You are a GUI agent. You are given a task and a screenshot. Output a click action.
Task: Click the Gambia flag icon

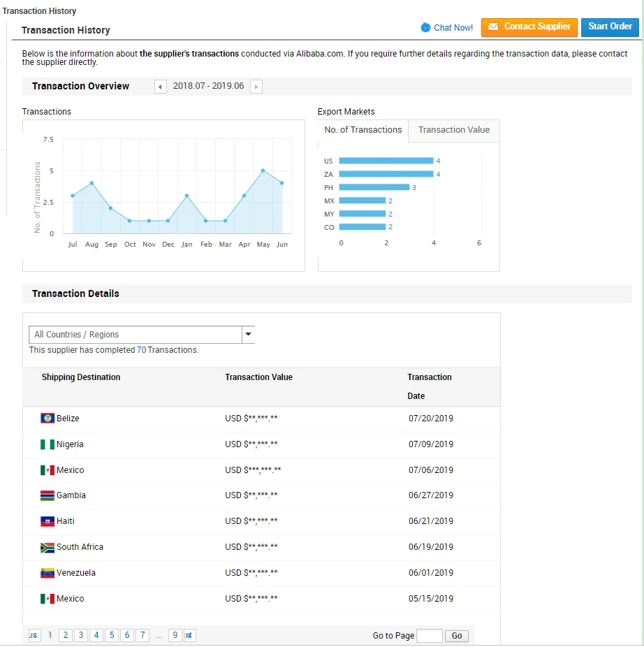coord(47,495)
